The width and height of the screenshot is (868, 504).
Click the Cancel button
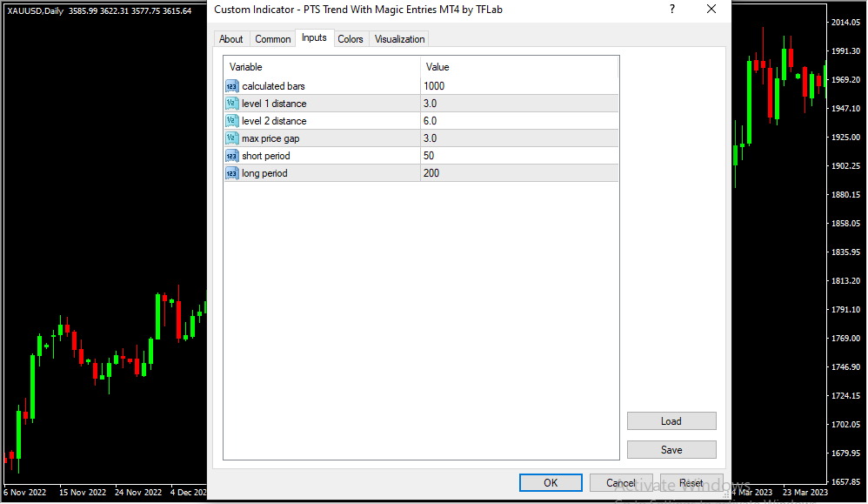(x=621, y=483)
